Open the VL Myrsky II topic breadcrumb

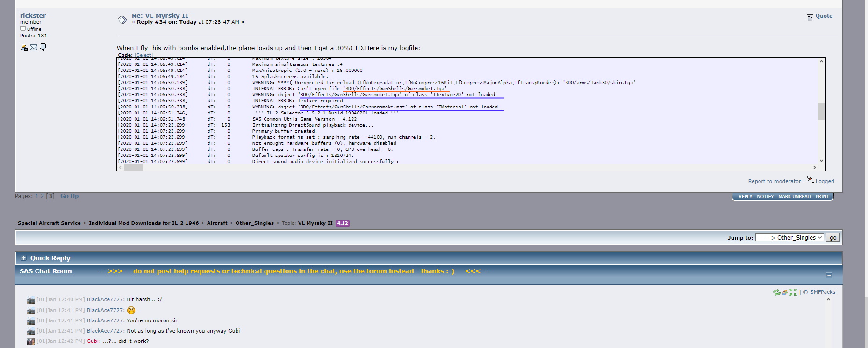click(x=316, y=223)
